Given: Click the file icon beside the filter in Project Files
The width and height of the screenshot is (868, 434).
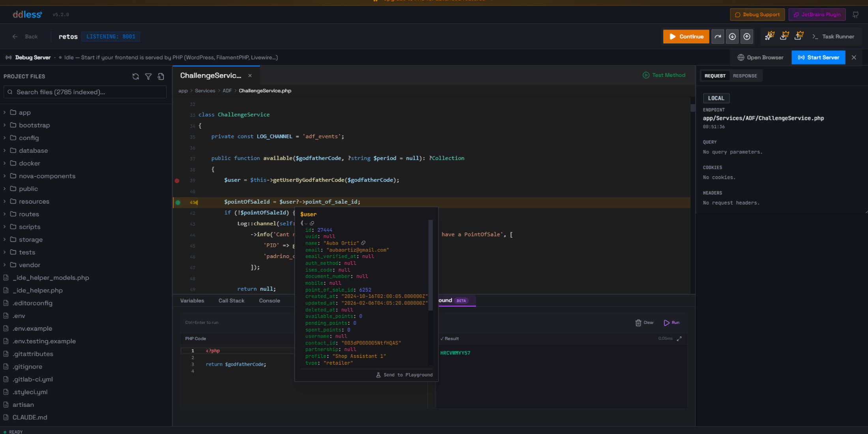Looking at the screenshot, I should (161, 77).
